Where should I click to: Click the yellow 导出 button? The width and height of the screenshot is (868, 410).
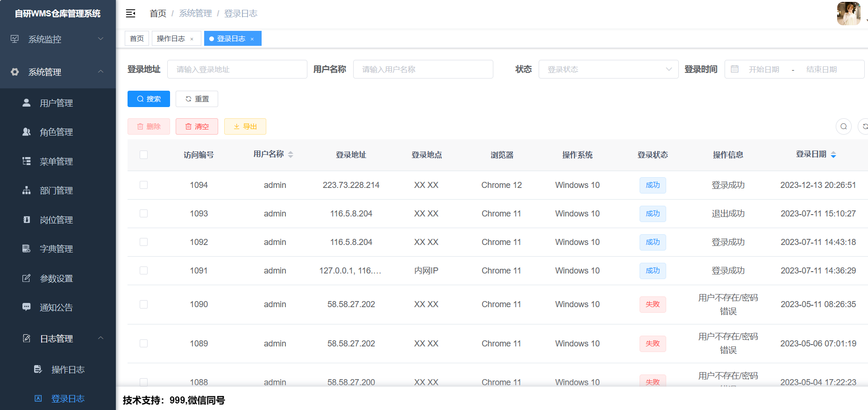[x=245, y=126]
